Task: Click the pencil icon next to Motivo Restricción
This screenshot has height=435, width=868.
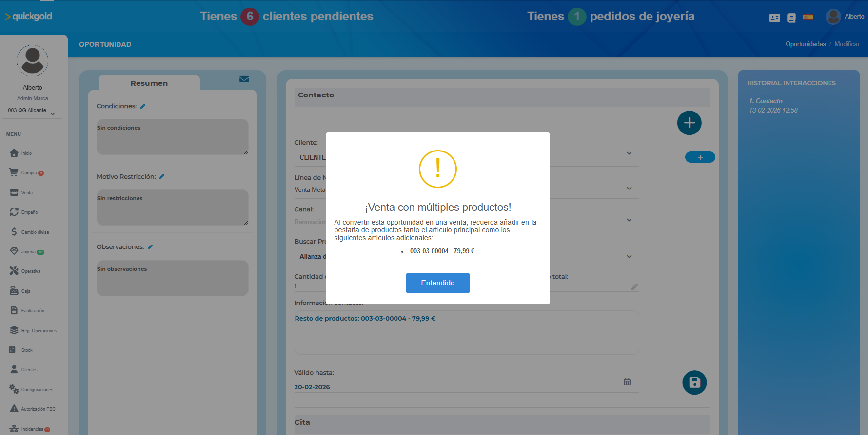Action: tap(162, 177)
